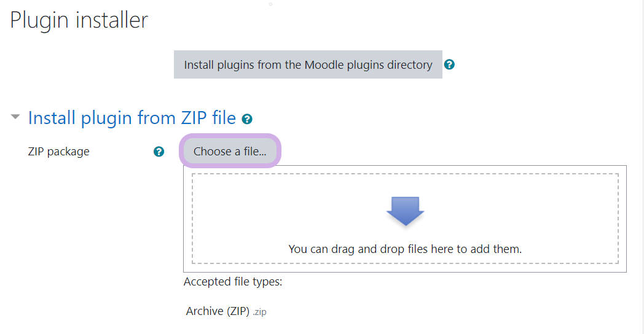Viewport: 644px width, 334px height.
Task: Click the word Plugin in page title
Action: pyautogui.click(x=39, y=20)
